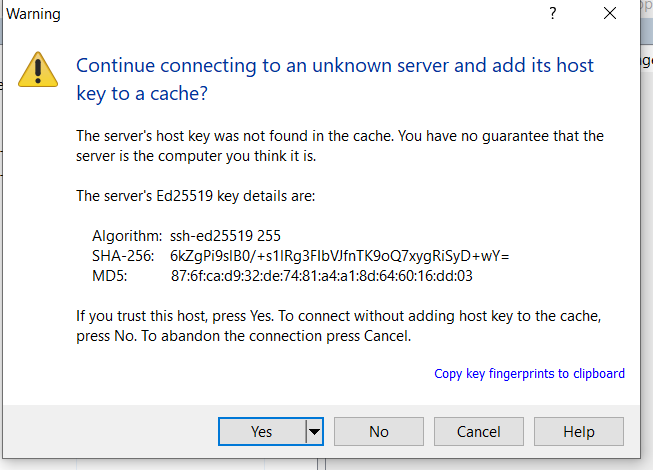The width and height of the screenshot is (653, 470).
Task: Click the Algorithm label
Action: tap(127, 236)
